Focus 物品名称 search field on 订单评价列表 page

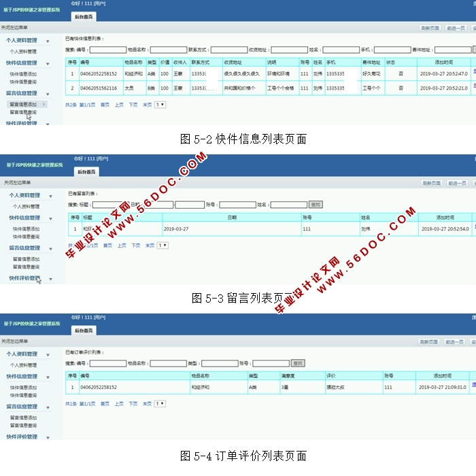click(169, 363)
